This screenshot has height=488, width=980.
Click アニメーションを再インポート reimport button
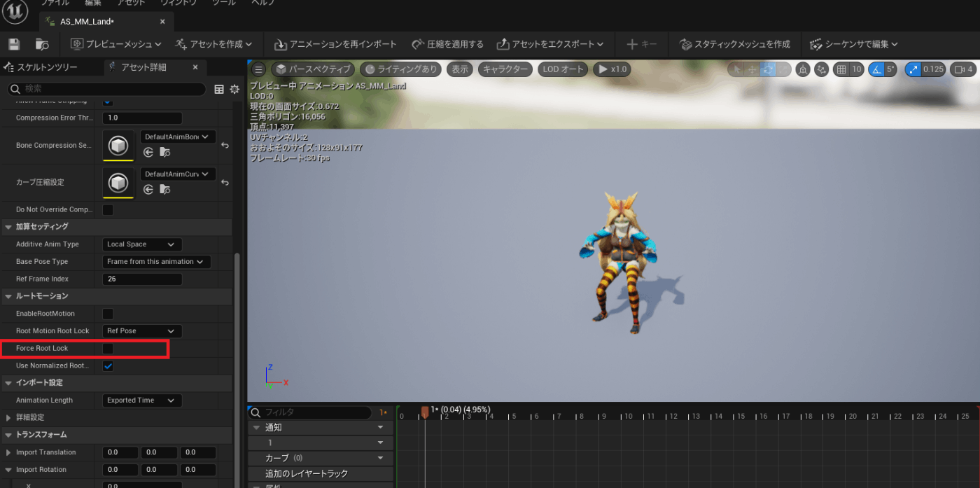tap(335, 44)
